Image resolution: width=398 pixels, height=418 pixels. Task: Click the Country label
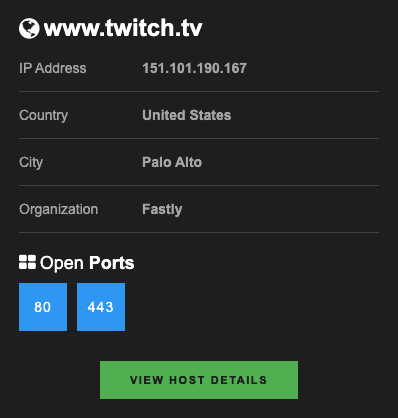tap(43, 116)
